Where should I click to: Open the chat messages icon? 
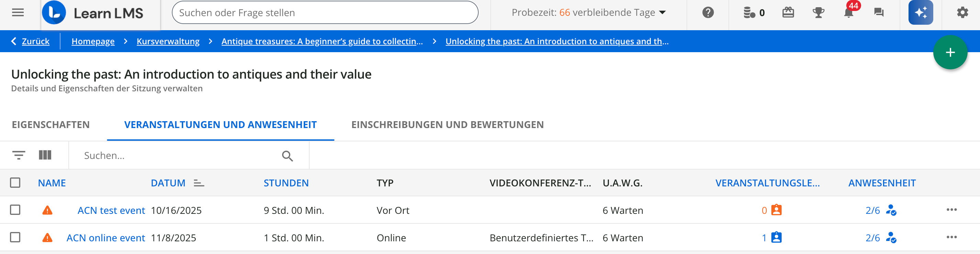878,13
